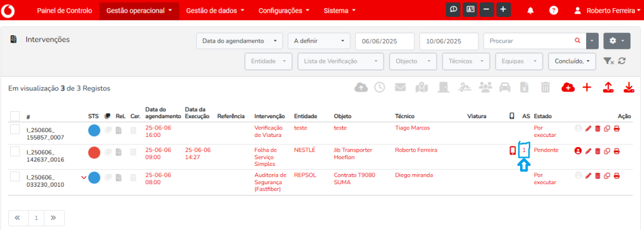This screenshot has height=230, width=644.
Task: Open Lista de Verificação filter dropdown
Action: point(341,61)
